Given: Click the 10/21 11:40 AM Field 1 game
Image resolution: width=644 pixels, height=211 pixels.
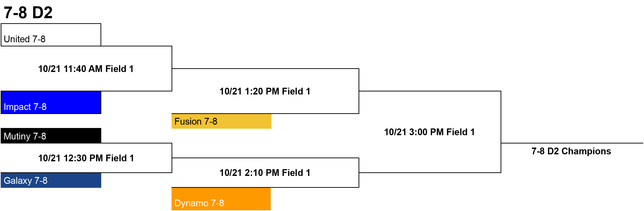Looking at the screenshot, I should tap(86, 69).
